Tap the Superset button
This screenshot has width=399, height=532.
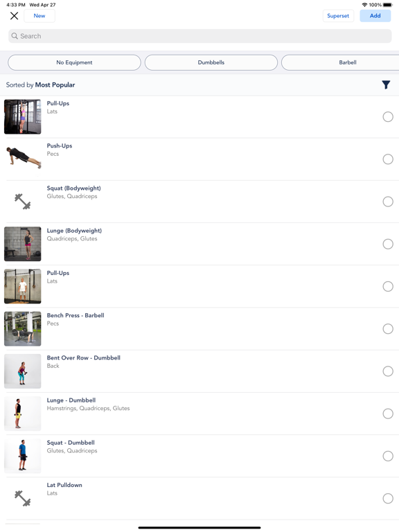[x=338, y=16]
